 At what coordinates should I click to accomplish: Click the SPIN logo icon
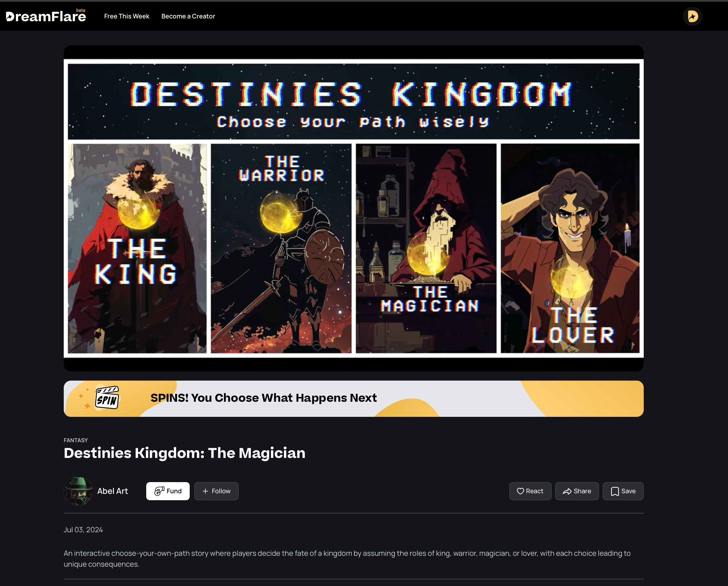[108, 398]
